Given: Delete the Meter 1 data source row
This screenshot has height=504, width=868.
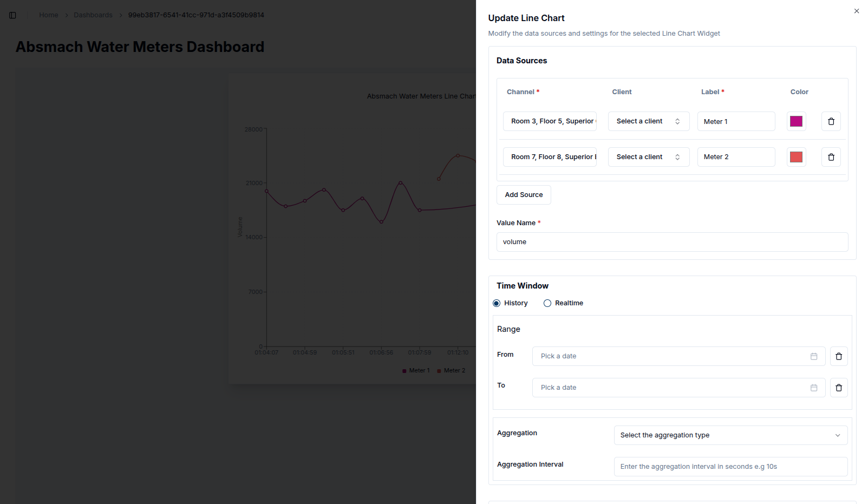Looking at the screenshot, I should coord(831,121).
